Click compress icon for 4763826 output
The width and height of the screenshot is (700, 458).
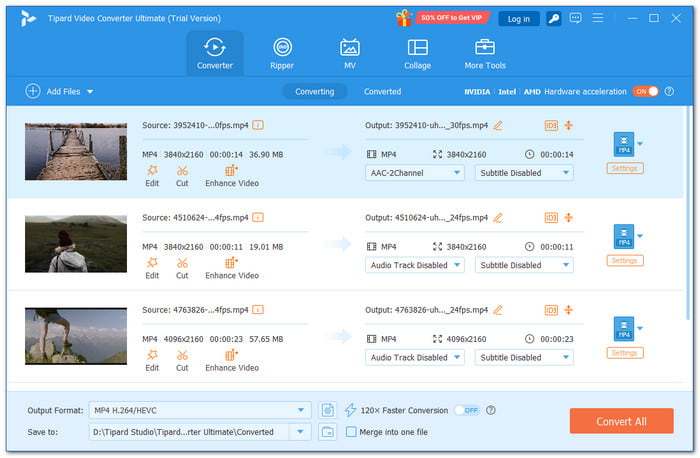coord(568,310)
